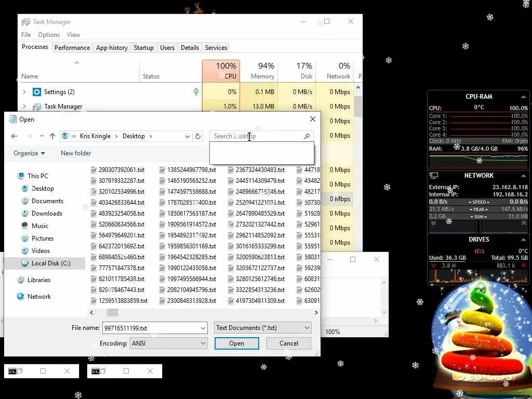Click the Back arrow in Open dialog

(14, 136)
